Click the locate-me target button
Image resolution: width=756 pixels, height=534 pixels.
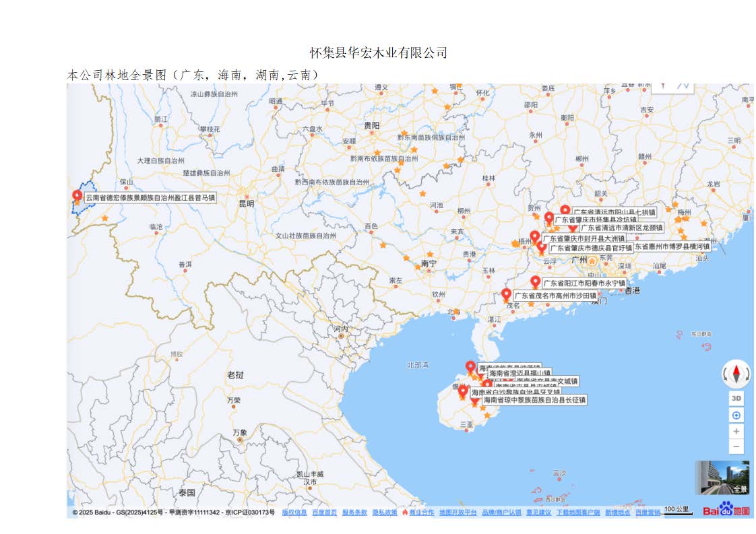point(736,415)
